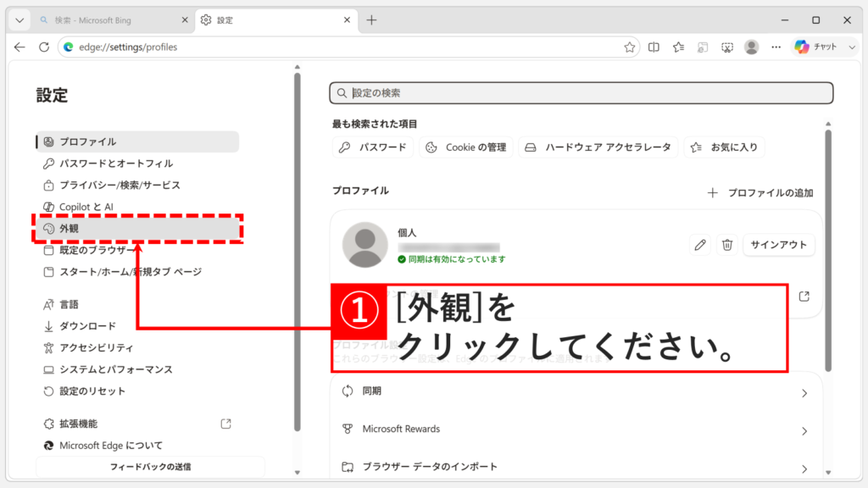Open the Copilot チャット button
This screenshot has width=868, height=488.
click(x=816, y=47)
